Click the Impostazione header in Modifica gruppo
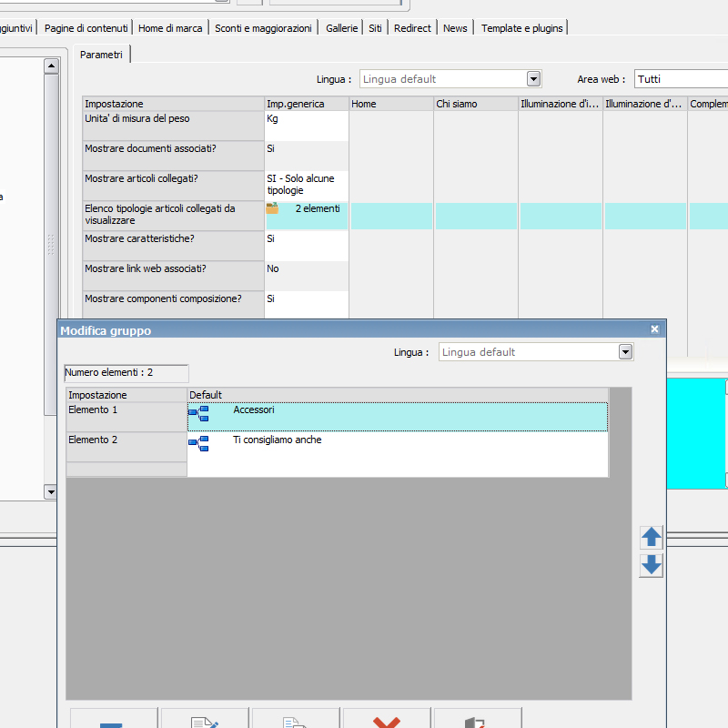728x728 pixels. (x=126, y=395)
